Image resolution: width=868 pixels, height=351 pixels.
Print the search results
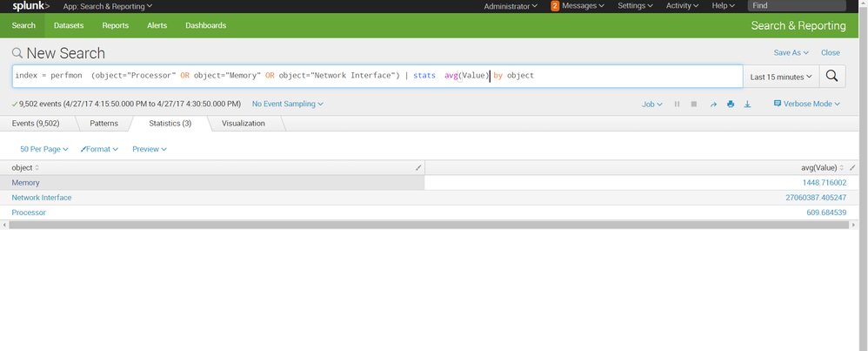[x=731, y=104]
